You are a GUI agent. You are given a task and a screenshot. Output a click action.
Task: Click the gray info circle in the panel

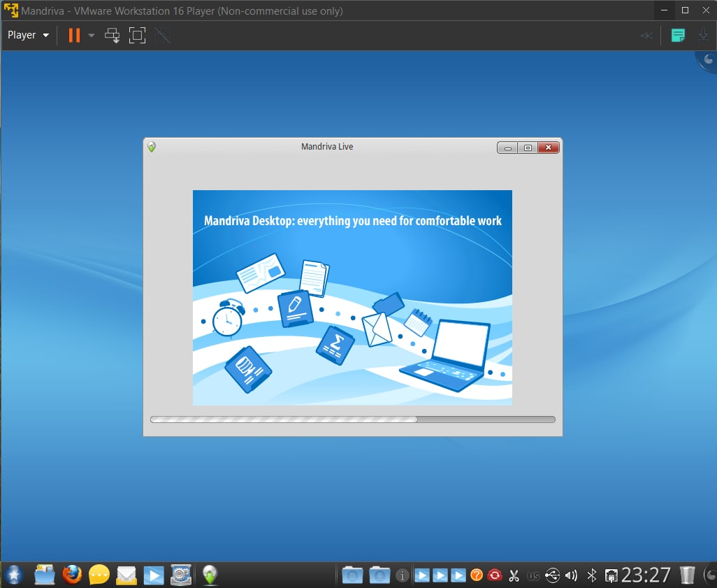(403, 575)
